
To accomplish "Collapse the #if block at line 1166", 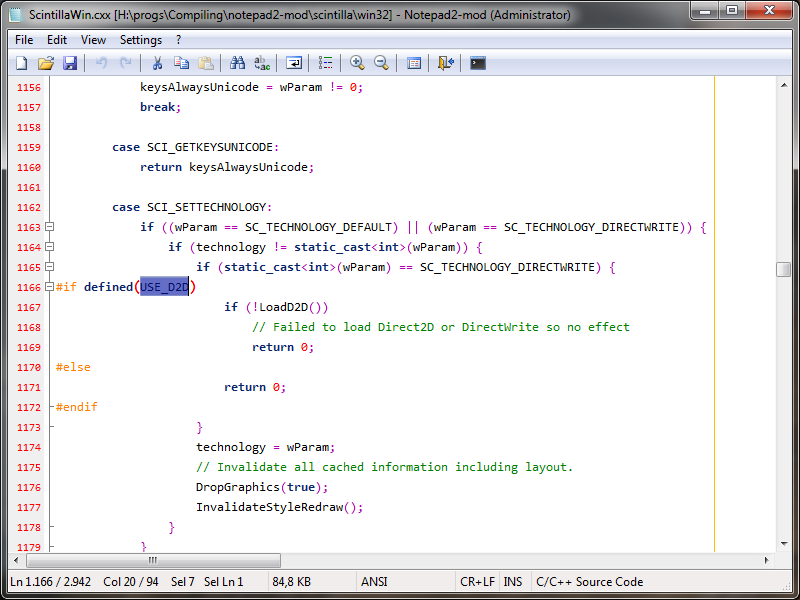I will tap(50, 287).
